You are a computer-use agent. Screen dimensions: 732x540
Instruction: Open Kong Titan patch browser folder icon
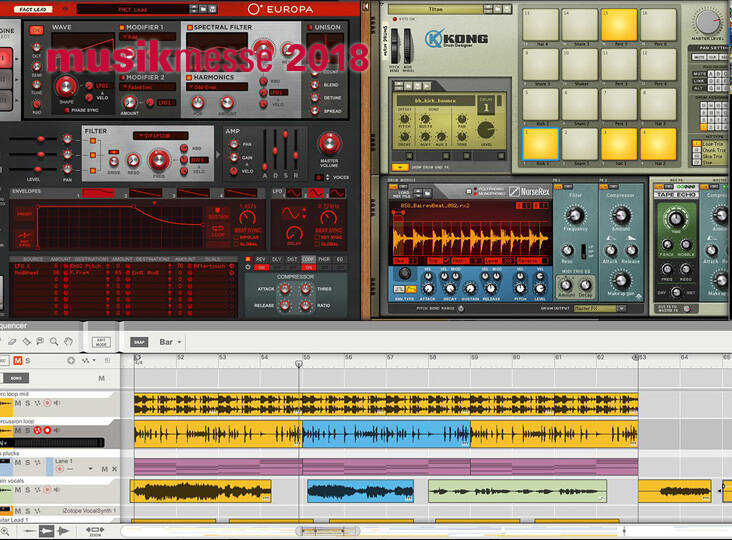click(498, 9)
